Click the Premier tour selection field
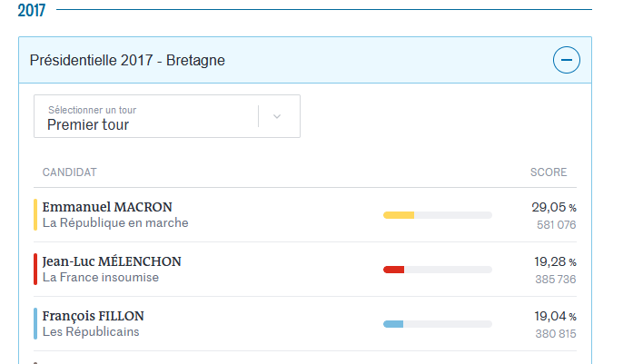This screenshot has height=364, width=643. (x=145, y=117)
